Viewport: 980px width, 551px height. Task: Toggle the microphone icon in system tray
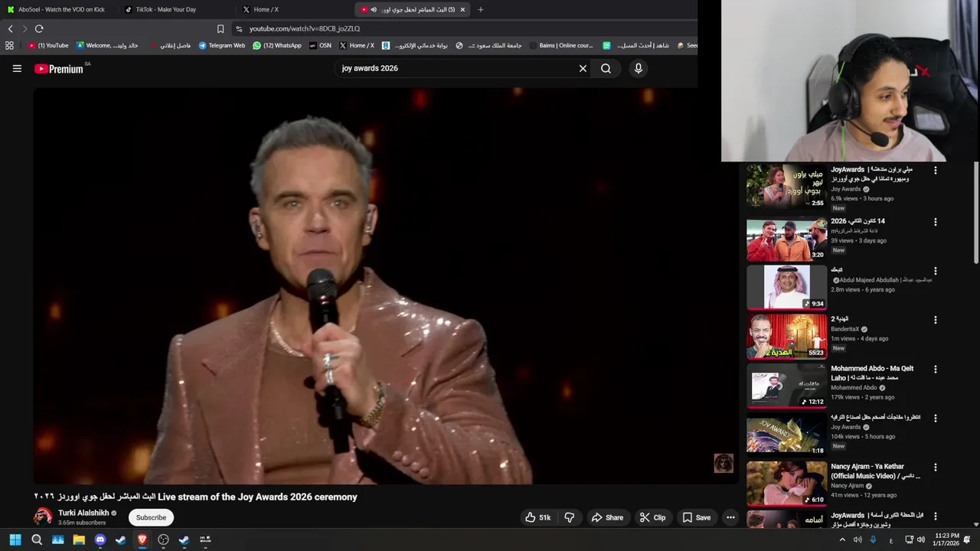(x=873, y=540)
